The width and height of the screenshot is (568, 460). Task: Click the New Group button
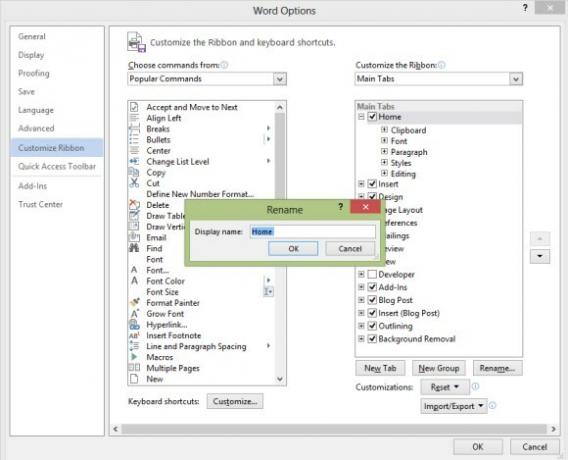439,368
